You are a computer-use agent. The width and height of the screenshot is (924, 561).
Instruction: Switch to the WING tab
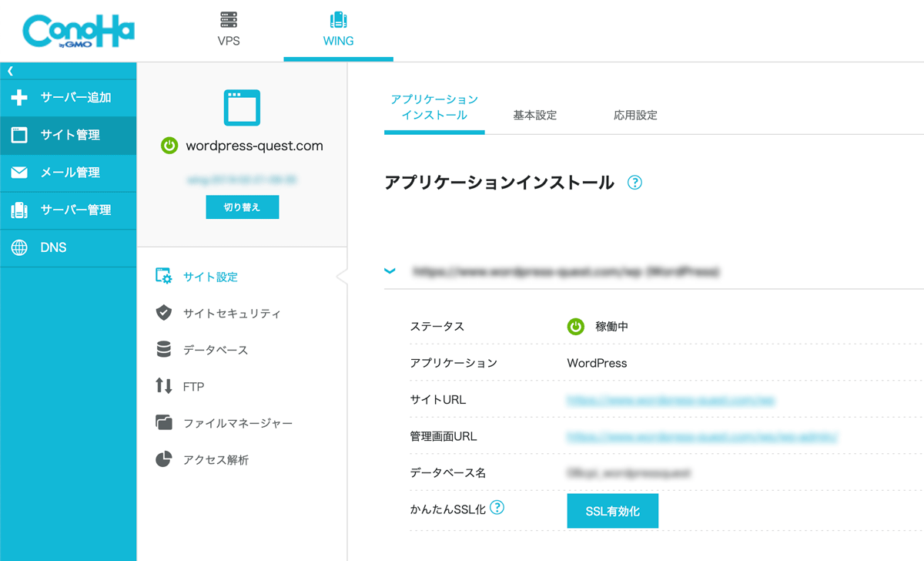[338, 29]
